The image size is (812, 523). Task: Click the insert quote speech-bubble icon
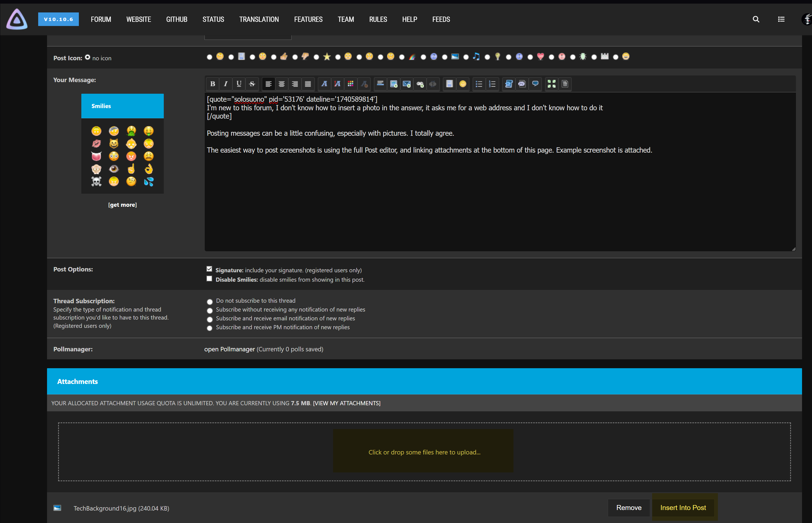[x=535, y=84]
